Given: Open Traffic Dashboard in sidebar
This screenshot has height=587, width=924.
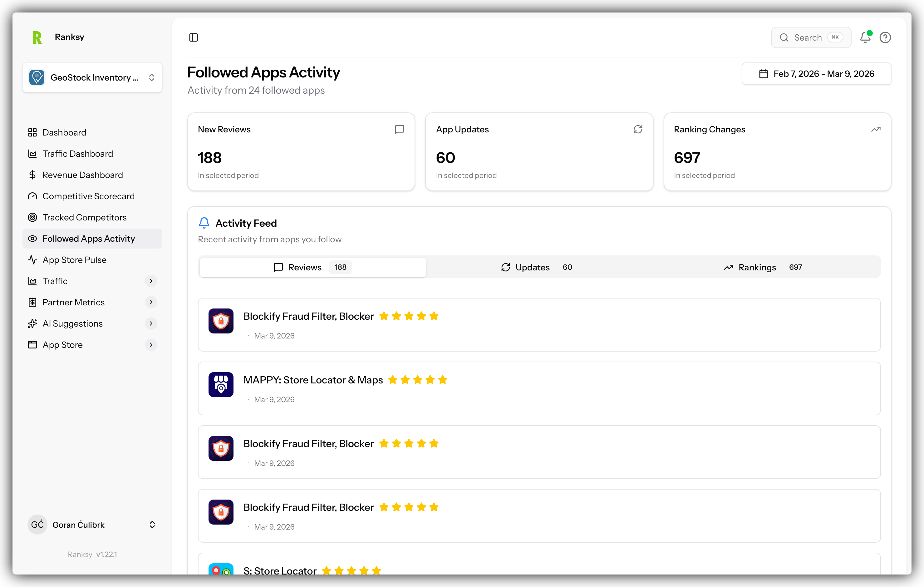Looking at the screenshot, I should pyautogui.click(x=92, y=154).
